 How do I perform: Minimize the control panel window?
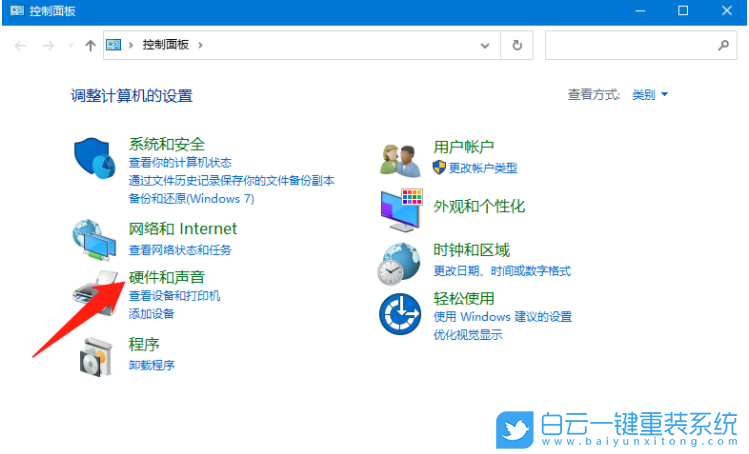[x=640, y=11]
